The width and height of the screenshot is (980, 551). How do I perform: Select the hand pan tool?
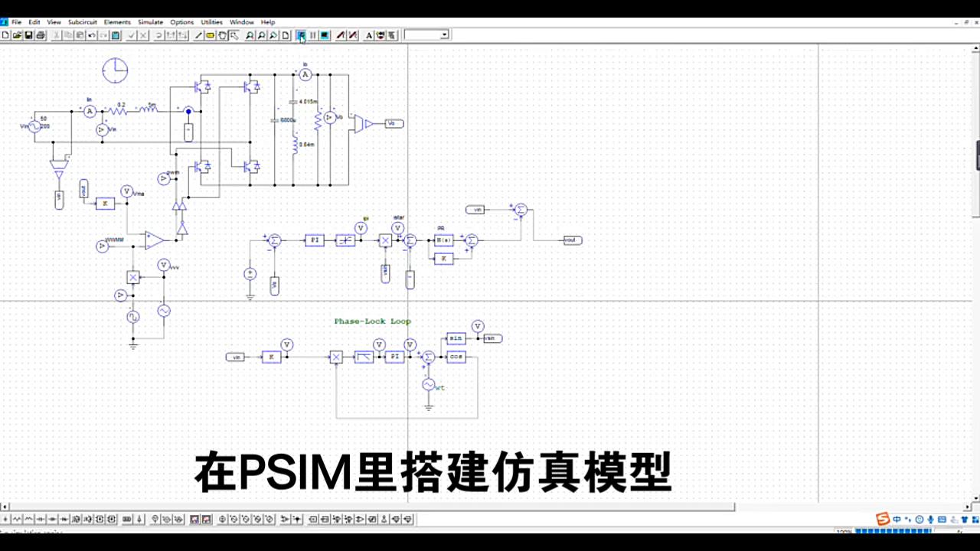(x=222, y=35)
